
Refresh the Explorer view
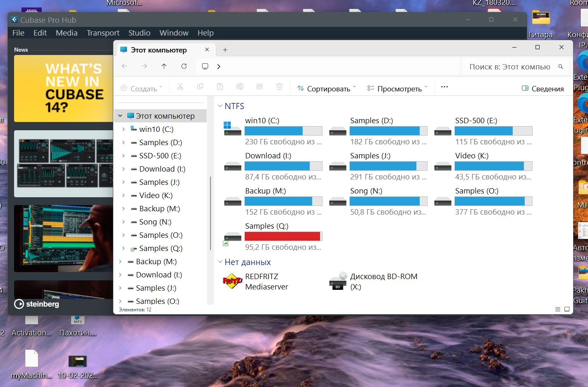pyautogui.click(x=184, y=66)
